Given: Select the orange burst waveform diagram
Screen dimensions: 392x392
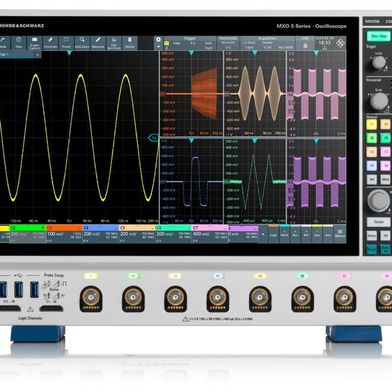Looking at the screenshot, I should click(192, 94).
